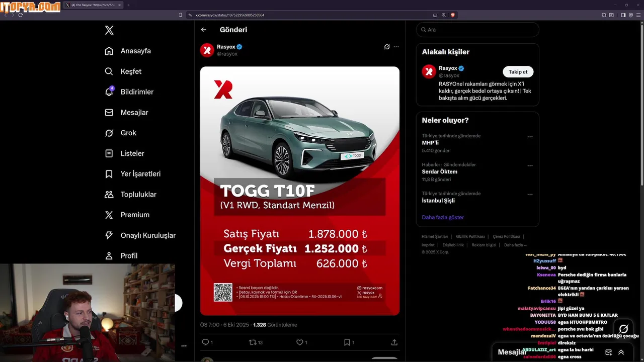
Task: Bookmark the post with bookmark icon
Action: click(347, 342)
